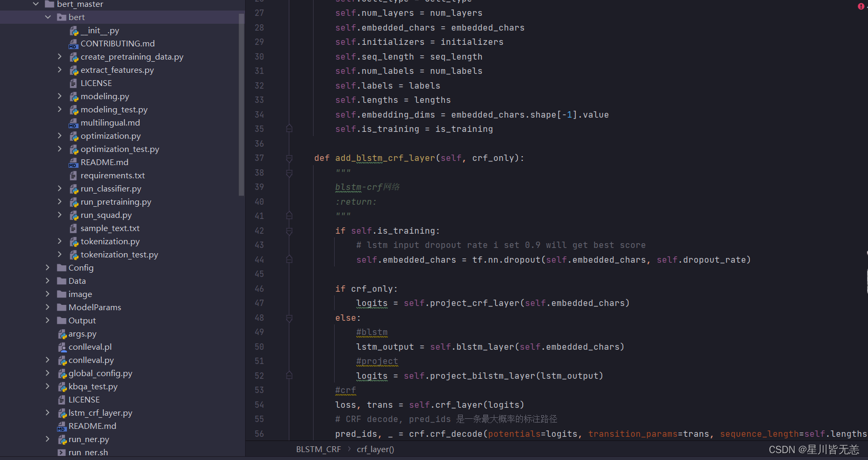
Task: Click the project tree vertical scrollbar
Action: tap(241, 106)
